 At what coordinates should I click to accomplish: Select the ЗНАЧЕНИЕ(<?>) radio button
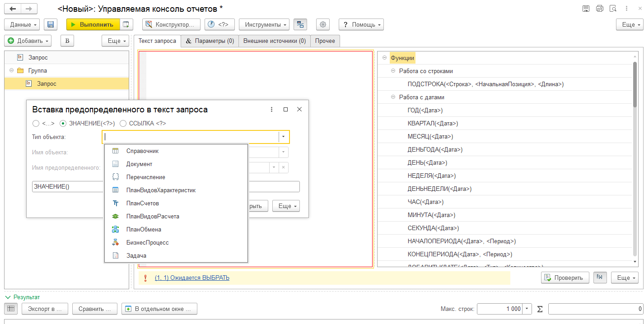tap(63, 123)
